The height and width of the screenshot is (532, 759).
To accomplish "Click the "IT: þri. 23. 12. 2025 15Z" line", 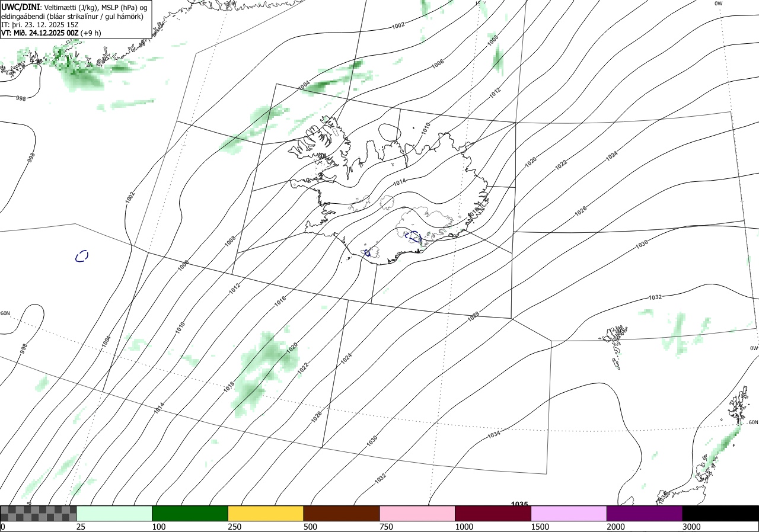I will [x=40, y=25].
